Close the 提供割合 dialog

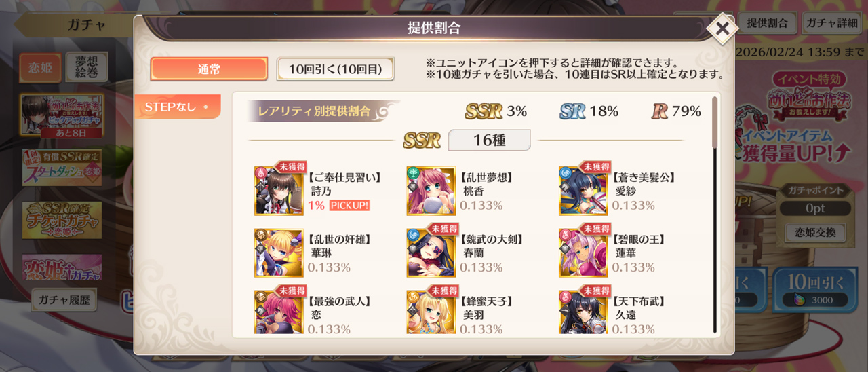(x=723, y=29)
